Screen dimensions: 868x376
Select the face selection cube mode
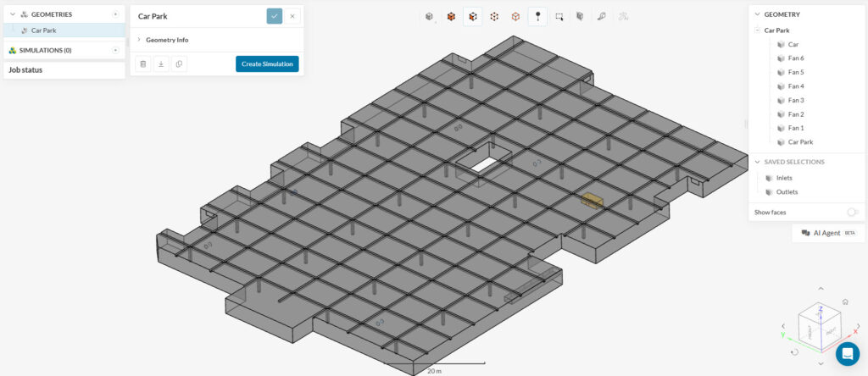point(472,17)
